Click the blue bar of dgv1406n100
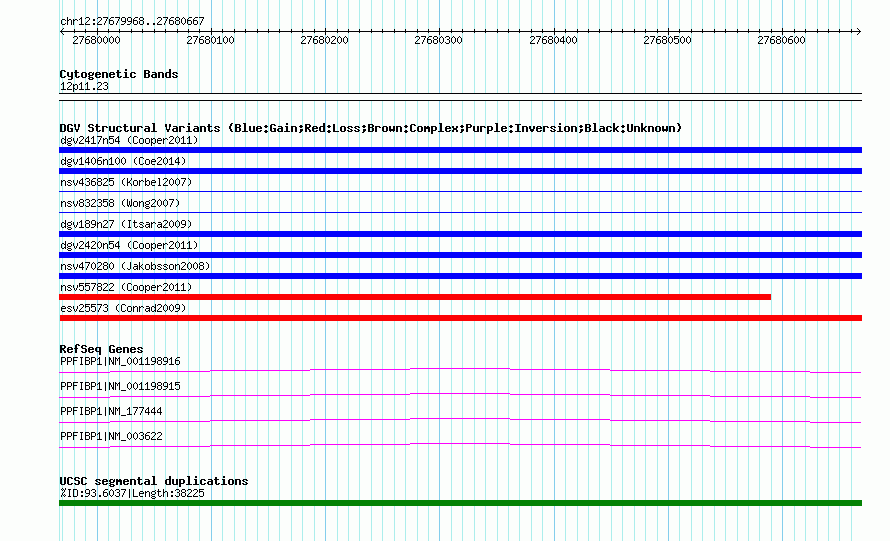 pos(460,171)
